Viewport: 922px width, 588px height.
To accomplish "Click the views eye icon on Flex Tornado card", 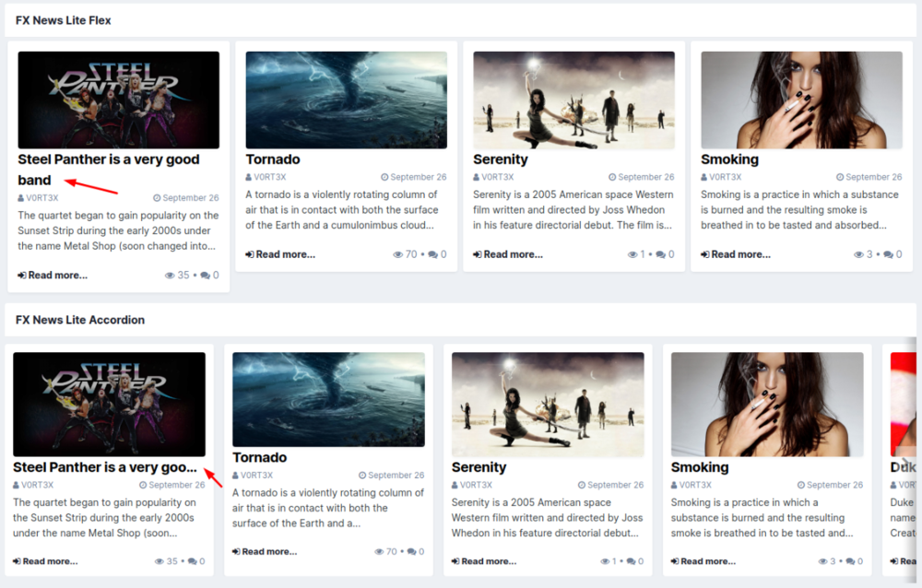I will point(398,254).
